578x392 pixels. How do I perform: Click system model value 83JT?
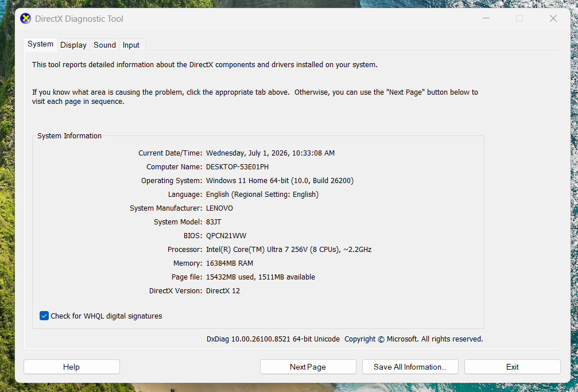tap(214, 222)
